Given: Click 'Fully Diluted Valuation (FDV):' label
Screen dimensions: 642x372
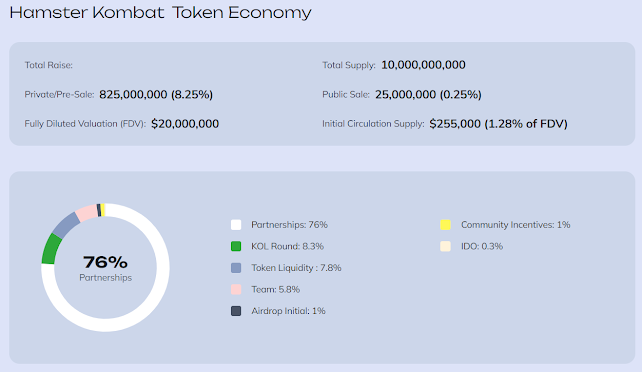Looking at the screenshot, I should click(85, 124).
